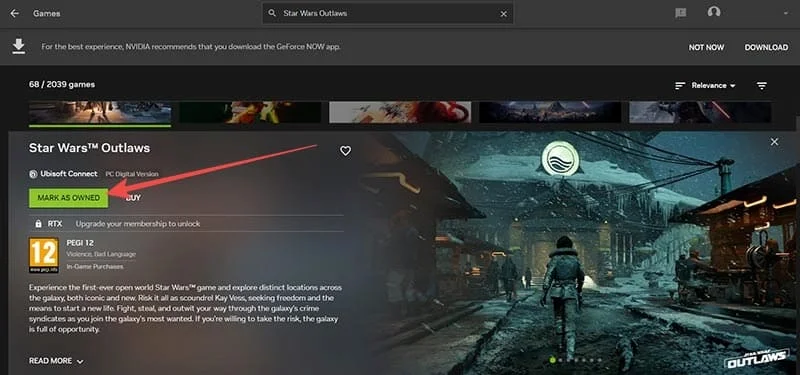The width and height of the screenshot is (800, 375).
Task: Select the second game thumbnail in the row
Action: tap(250, 112)
